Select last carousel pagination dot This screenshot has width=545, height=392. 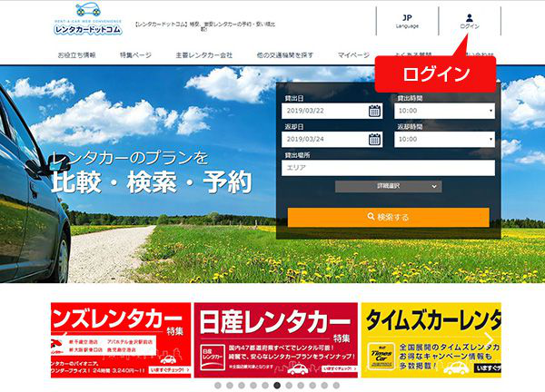pos(336,386)
